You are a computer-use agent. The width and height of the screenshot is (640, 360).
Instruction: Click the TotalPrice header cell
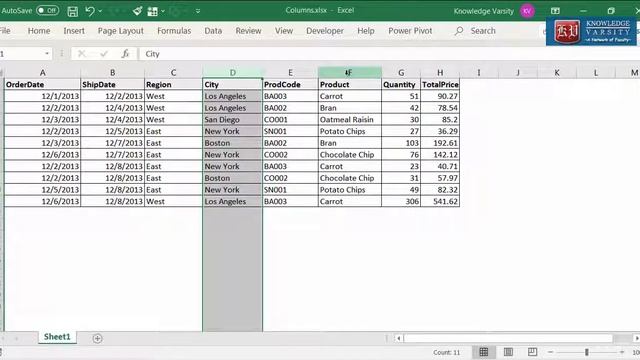(x=440, y=84)
